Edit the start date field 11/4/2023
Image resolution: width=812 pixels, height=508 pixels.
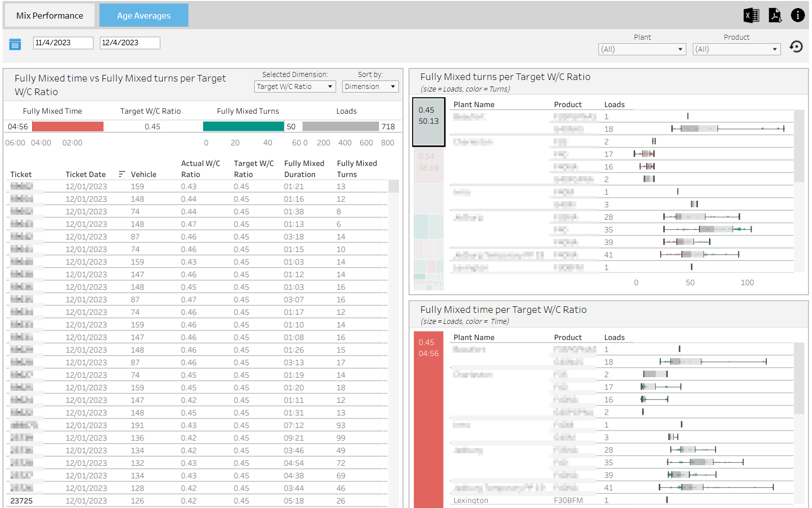(63, 43)
